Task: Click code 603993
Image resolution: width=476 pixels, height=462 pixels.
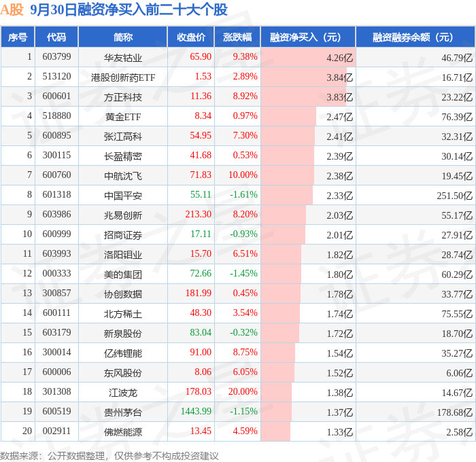Action: coord(56,254)
